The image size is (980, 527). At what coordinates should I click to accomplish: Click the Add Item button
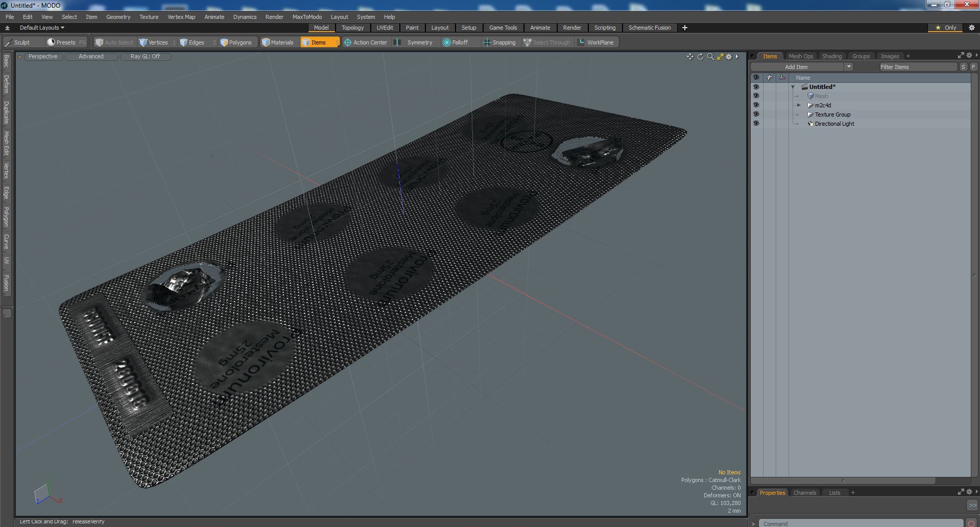click(x=796, y=67)
